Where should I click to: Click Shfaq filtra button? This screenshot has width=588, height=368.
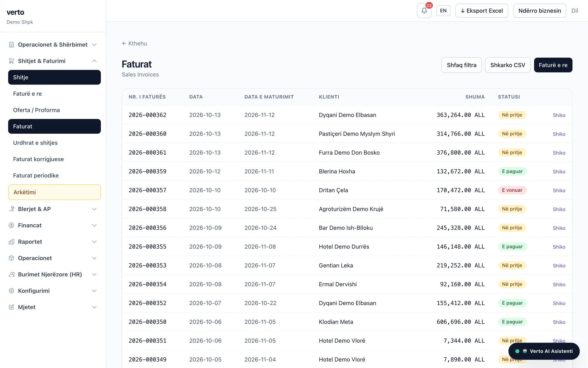click(x=462, y=65)
